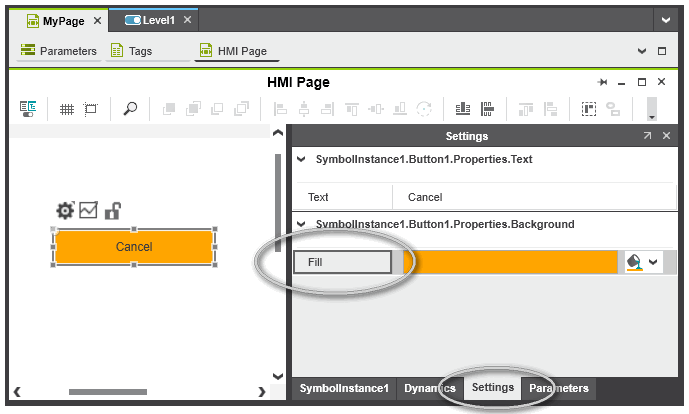Click the magnifier zoom tool
The width and height of the screenshot is (689, 414).
pyautogui.click(x=129, y=110)
